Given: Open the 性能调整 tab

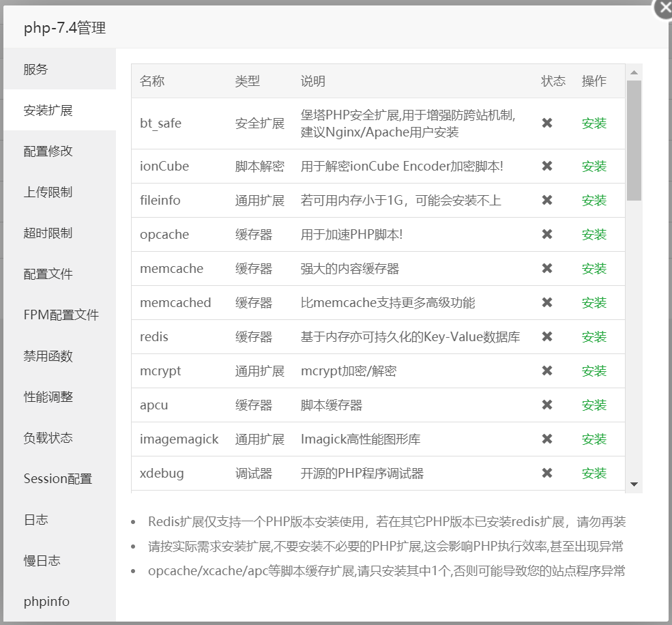Looking at the screenshot, I should point(59,396).
